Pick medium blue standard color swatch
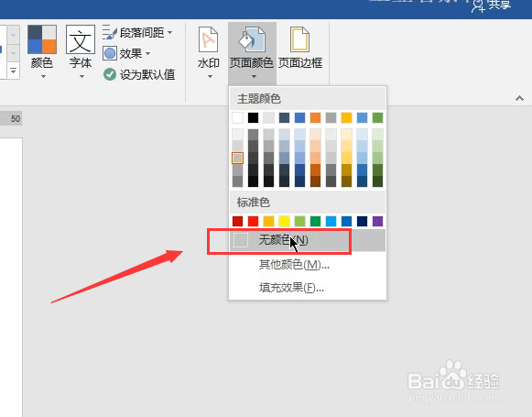532x417 pixels. point(346,222)
